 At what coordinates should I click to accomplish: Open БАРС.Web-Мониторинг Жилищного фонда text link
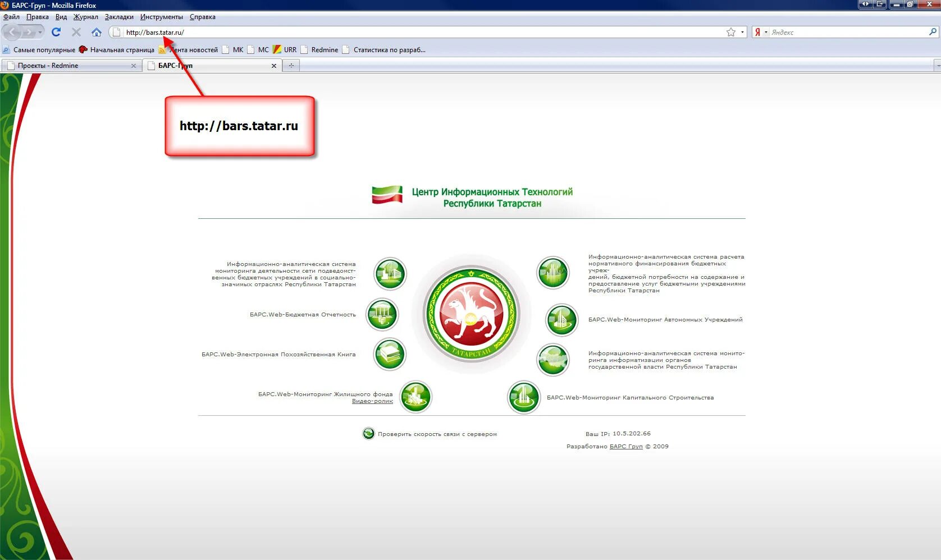(x=325, y=394)
